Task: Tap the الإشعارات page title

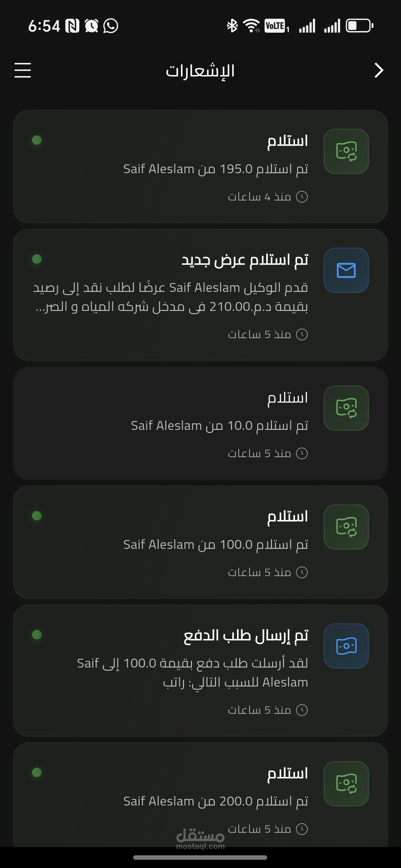Action: (200, 71)
